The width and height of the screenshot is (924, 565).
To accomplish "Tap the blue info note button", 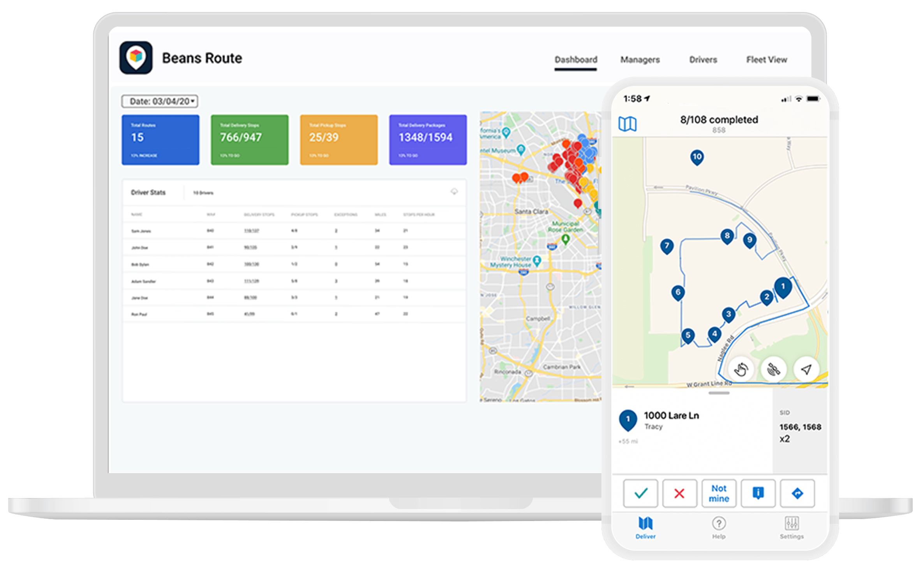I will (x=758, y=493).
